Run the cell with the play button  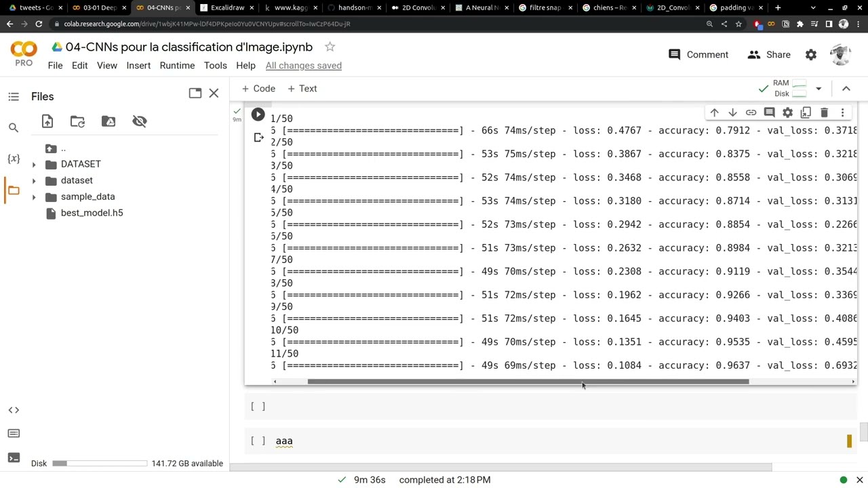coord(258,115)
